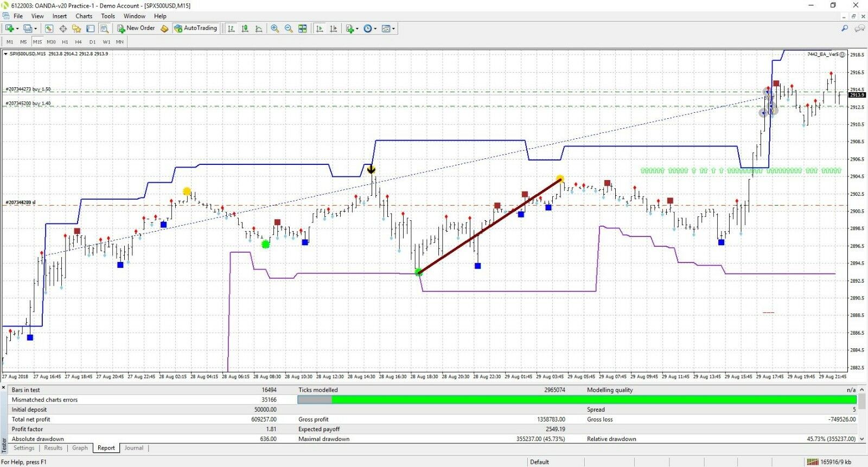868x467 pixels.
Task: Open the Market Watch window icon
Action: 49,28
